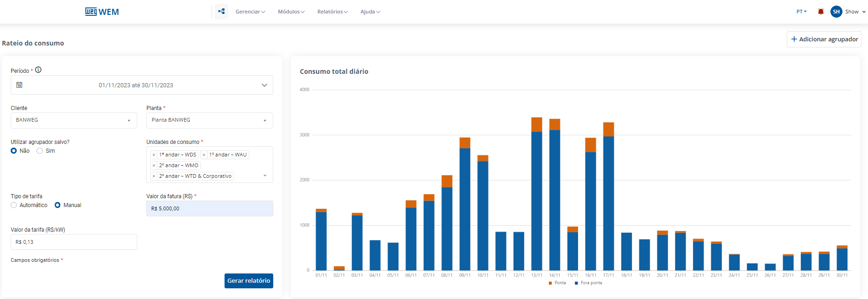Click the Gerar relatório button

point(249,281)
